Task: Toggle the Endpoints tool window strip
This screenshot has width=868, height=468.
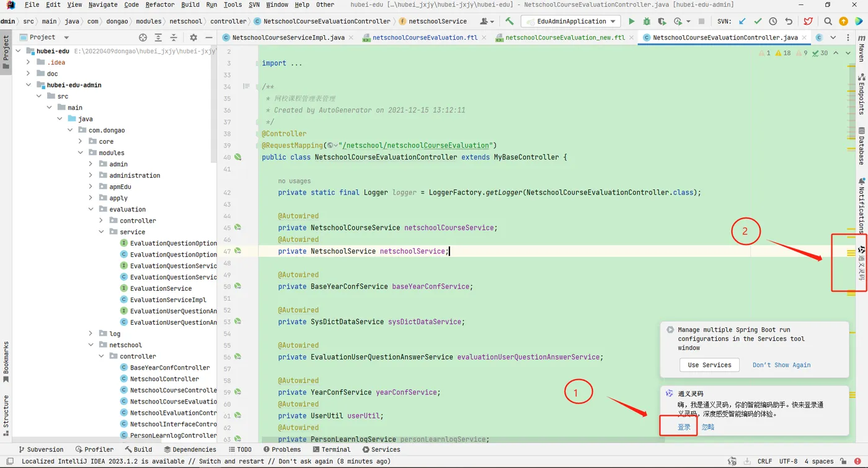Action: click(x=861, y=94)
